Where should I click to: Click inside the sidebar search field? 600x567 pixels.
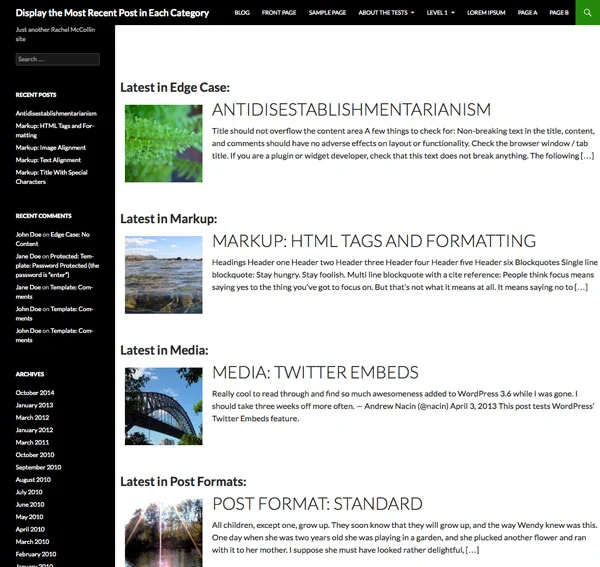tap(57, 59)
